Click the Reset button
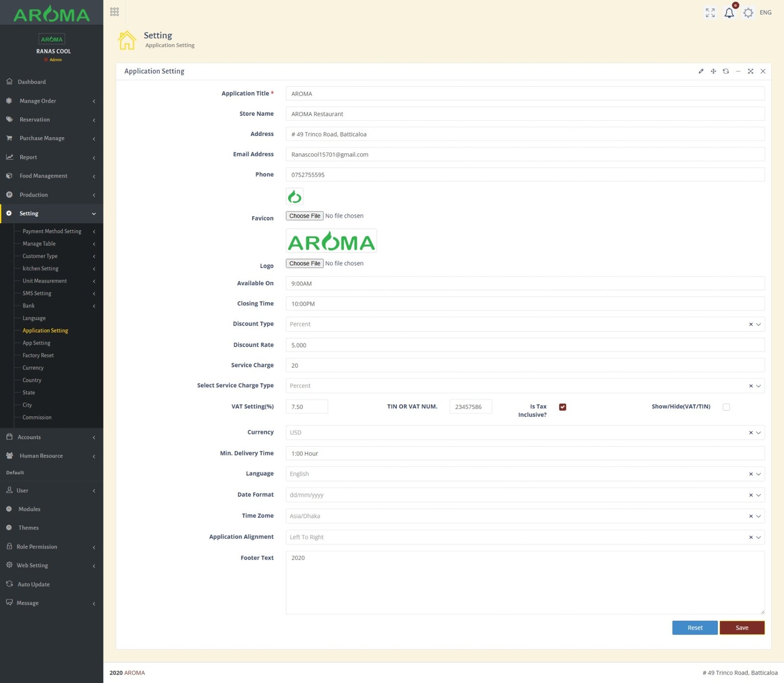 pos(694,628)
